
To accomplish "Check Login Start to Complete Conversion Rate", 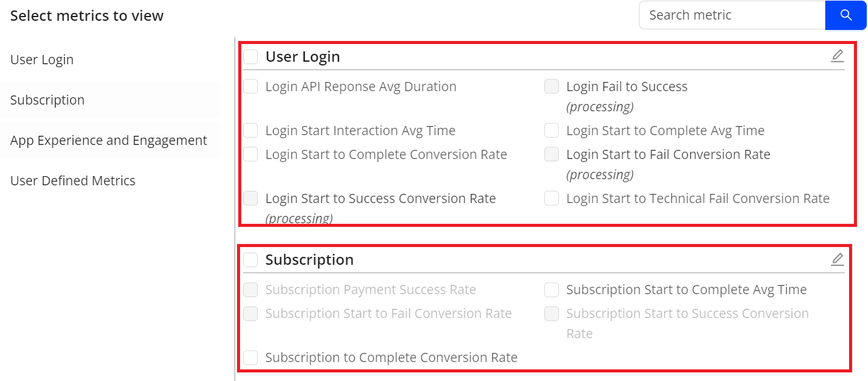I will [x=250, y=155].
